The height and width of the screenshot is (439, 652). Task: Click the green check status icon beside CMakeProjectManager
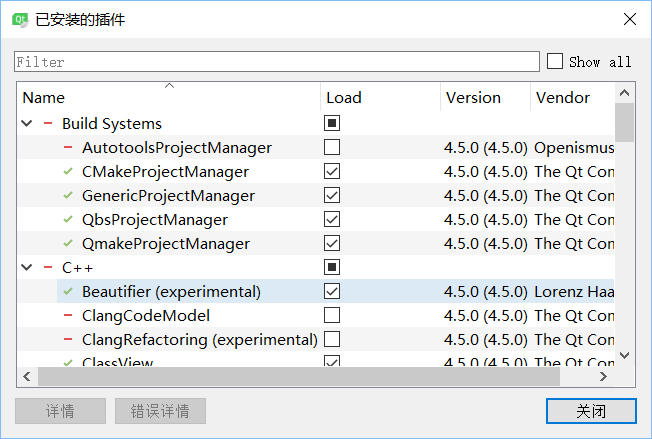68,172
